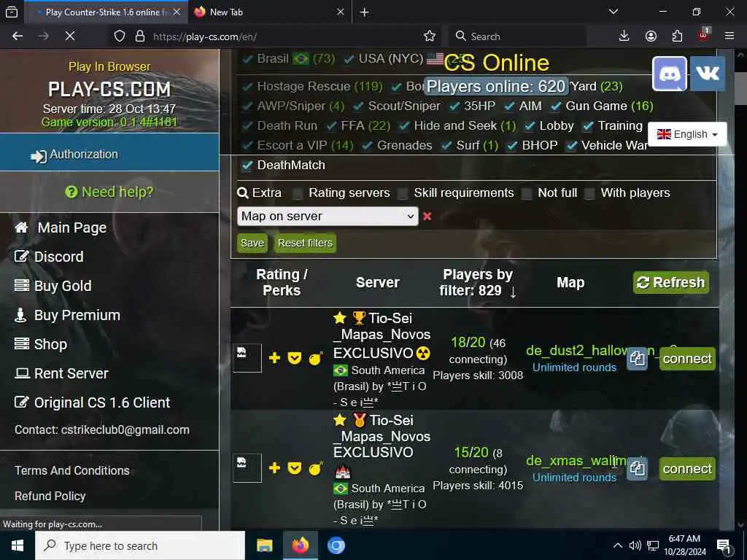Click yellow plus perk in 15/20 server row

point(274,468)
